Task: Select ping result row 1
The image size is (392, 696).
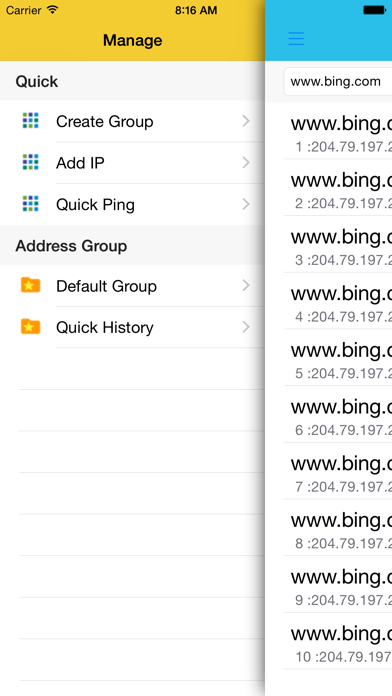Action: click(x=338, y=131)
